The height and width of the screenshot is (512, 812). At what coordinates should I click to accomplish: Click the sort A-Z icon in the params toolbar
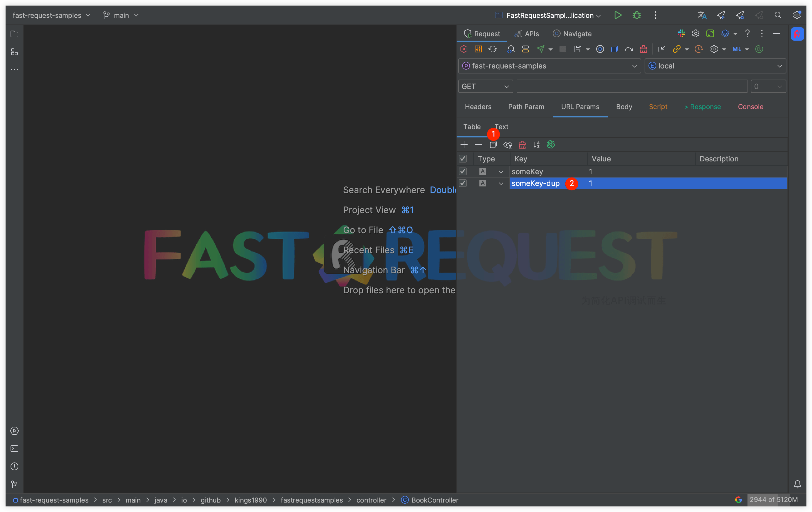[536, 145]
